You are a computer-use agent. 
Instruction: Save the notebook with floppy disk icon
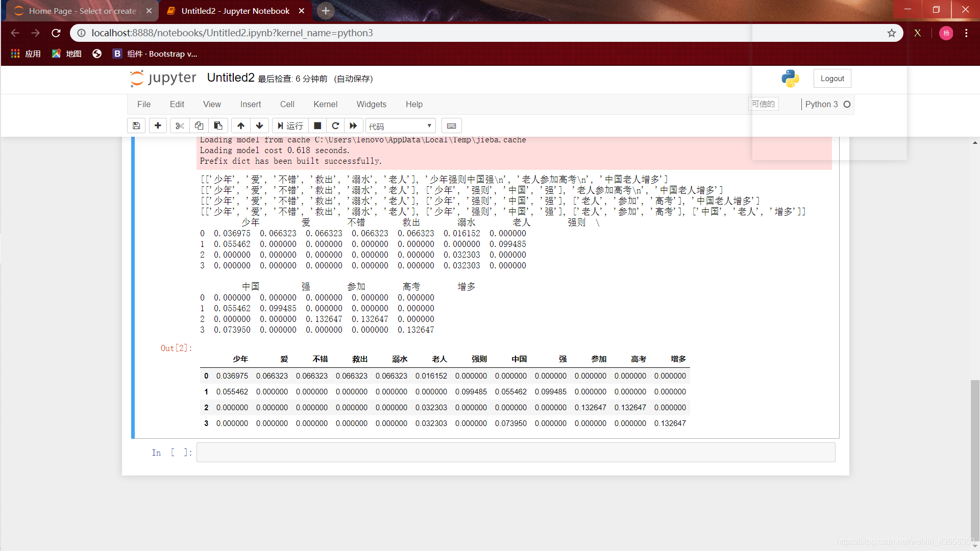(136, 126)
